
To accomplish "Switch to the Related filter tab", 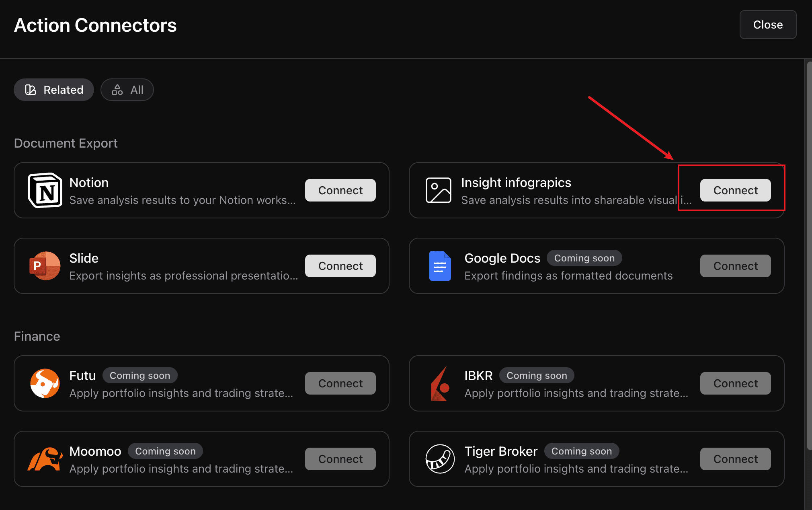I will (x=54, y=90).
